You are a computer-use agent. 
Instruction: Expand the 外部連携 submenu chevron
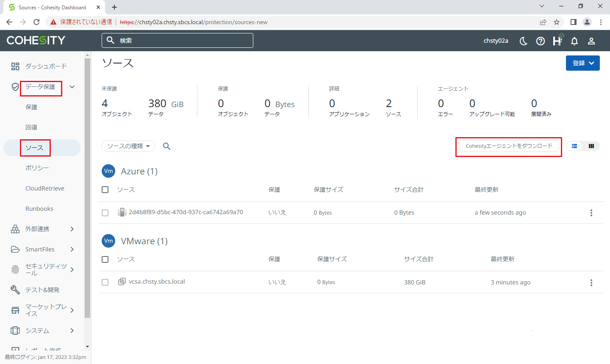pyautogui.click(x=72, y=229)
